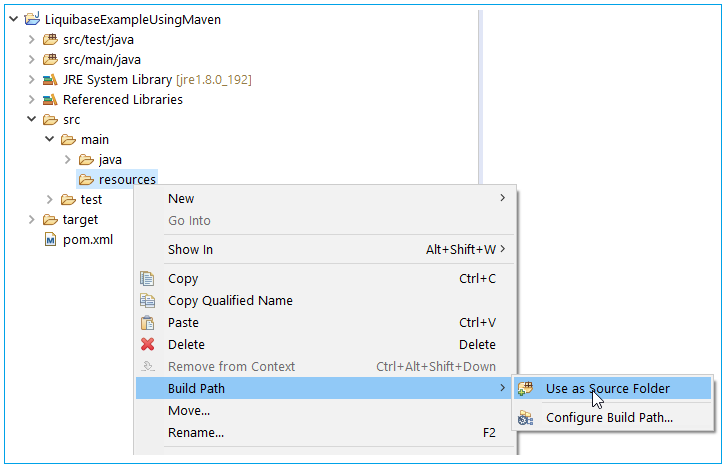
Task: Click the resources folder icon
Action: 86,180
